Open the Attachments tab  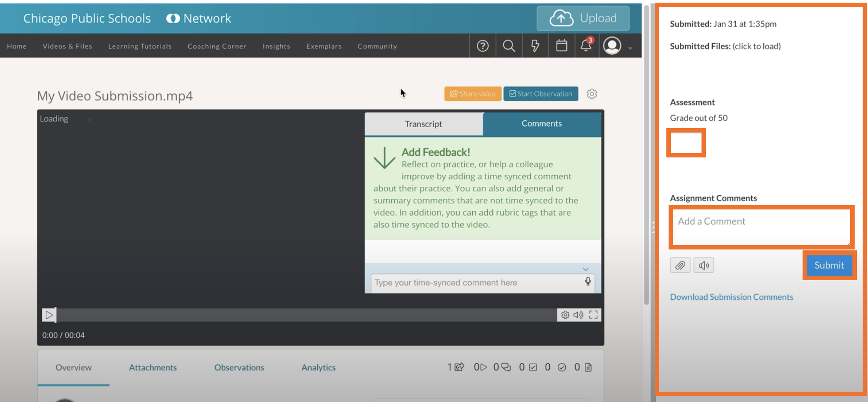153,367
